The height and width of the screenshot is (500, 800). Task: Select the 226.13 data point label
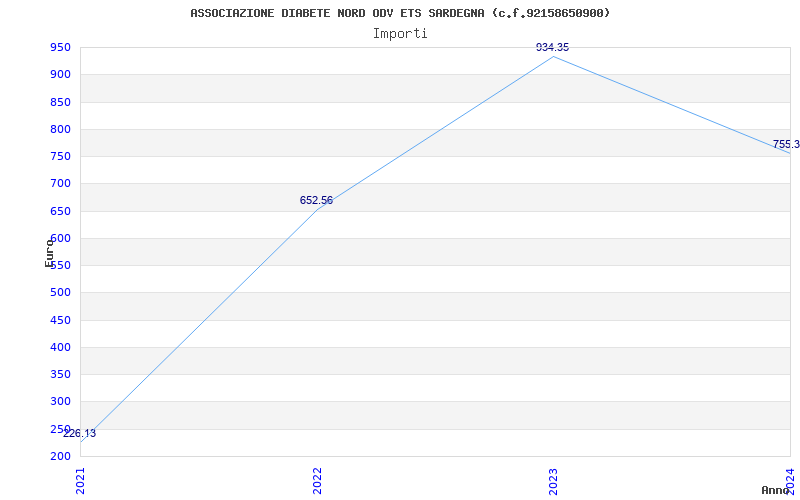(79, 434)
